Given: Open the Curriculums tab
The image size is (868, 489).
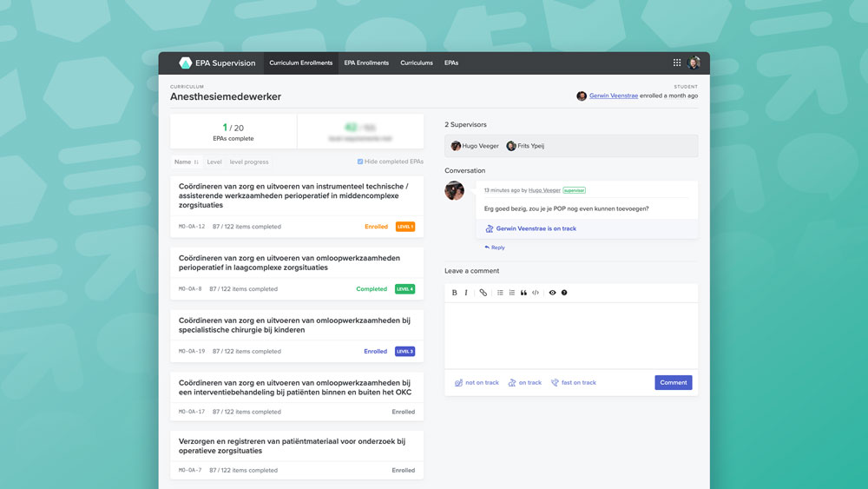Looking at the screenshot, I should [417, 63].
